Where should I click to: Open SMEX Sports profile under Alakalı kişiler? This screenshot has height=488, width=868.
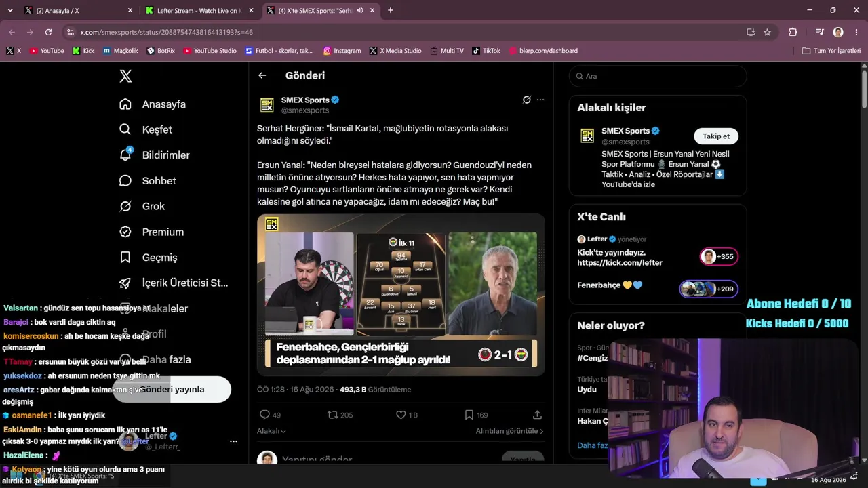click(626, 131)
